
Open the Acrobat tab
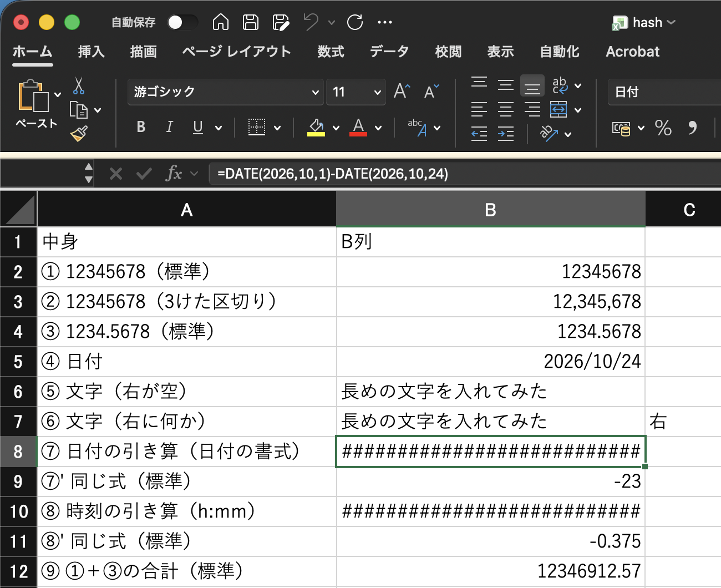(632, 52)
